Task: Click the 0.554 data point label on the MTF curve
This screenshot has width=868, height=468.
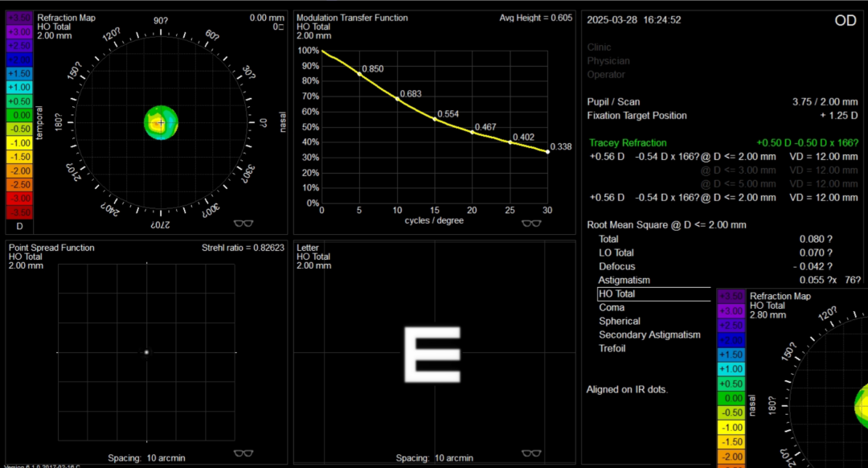Action: (448, 114)
